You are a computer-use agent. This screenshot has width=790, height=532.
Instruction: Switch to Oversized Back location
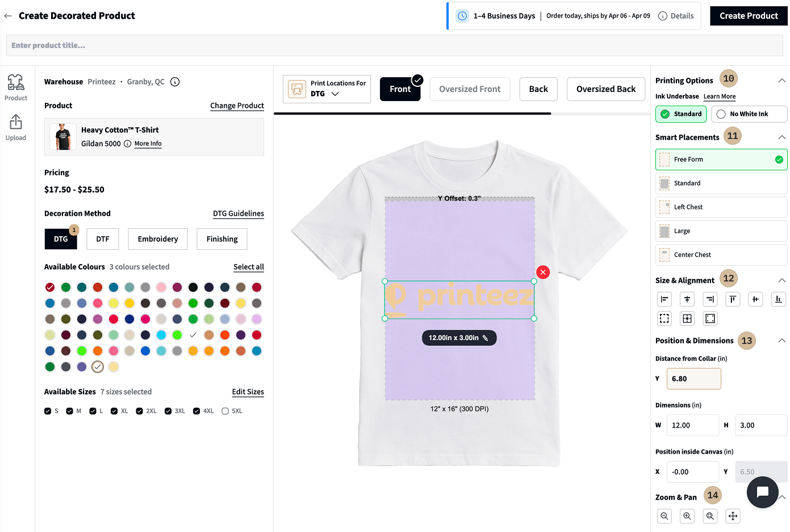point(606,89)
